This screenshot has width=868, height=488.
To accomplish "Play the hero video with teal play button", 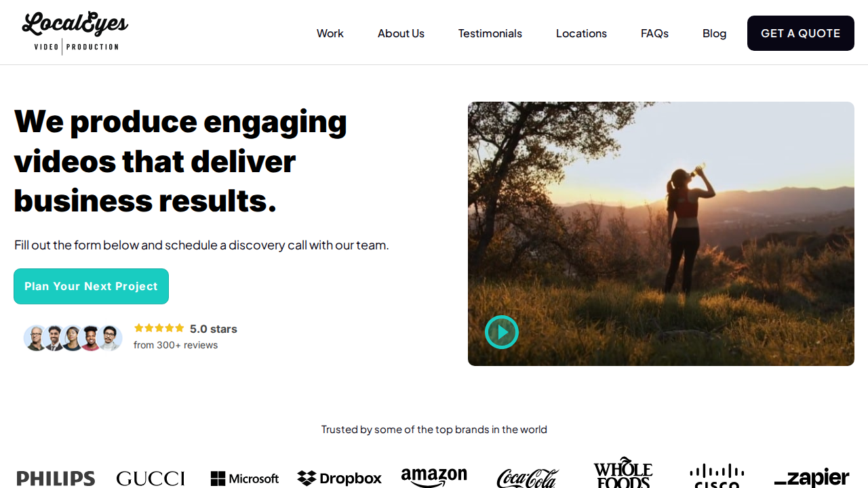I will (502, 332).
